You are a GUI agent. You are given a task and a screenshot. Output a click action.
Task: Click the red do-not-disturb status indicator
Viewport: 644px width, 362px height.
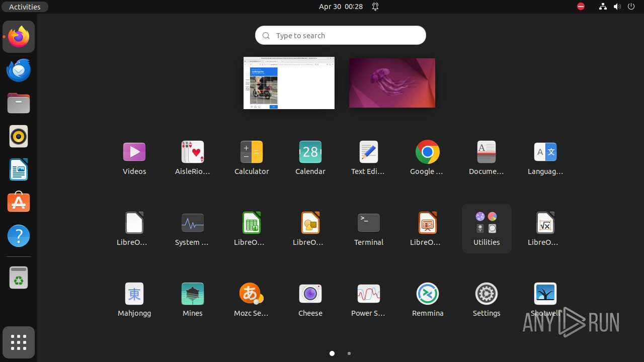[x=581, y=7]
